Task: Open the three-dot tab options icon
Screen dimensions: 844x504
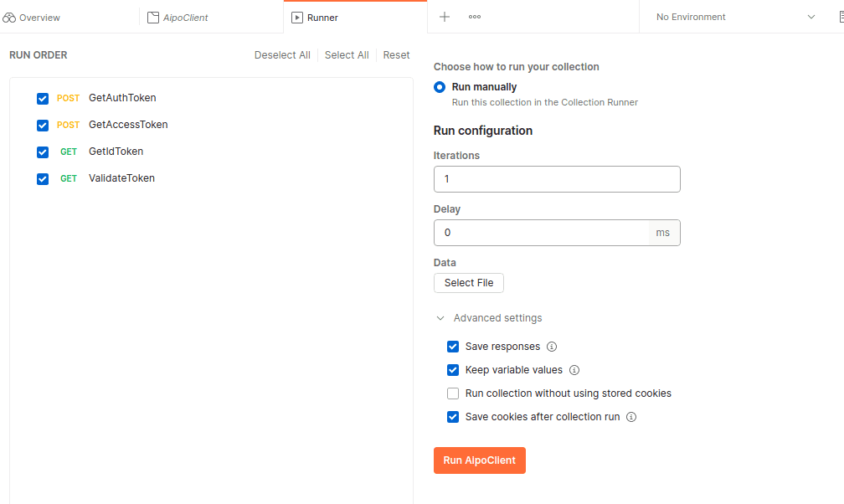Action: (x=475, y=17)
